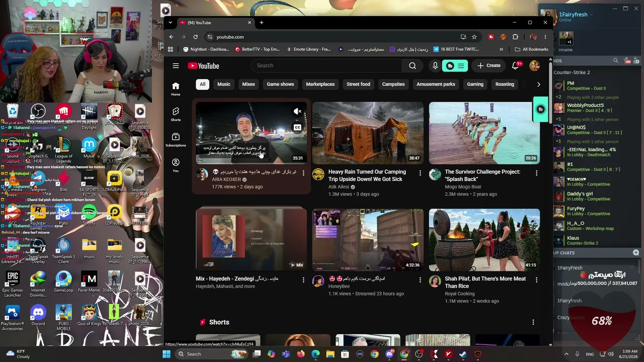Open the browser Extensions puzzle icon
Screen dimensions: 644x362
(x=515, y=37)
